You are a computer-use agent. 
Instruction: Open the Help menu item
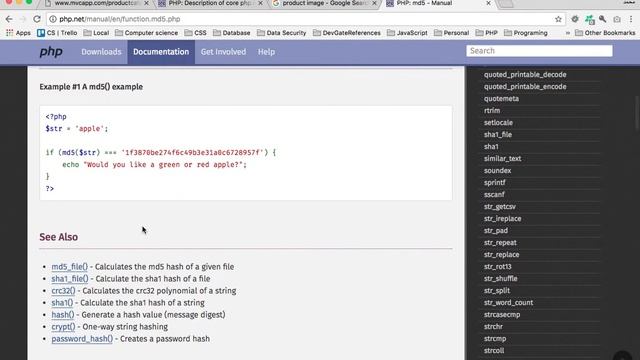(266, 52)
